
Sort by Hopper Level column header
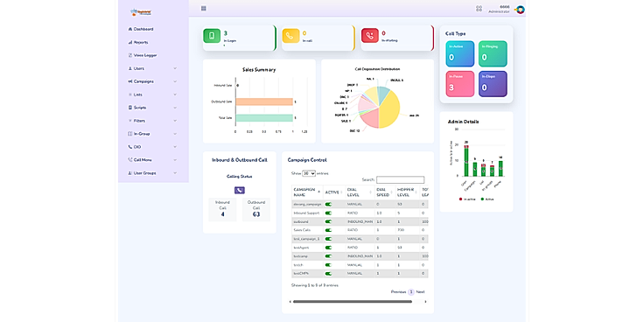tap(407, 192)
